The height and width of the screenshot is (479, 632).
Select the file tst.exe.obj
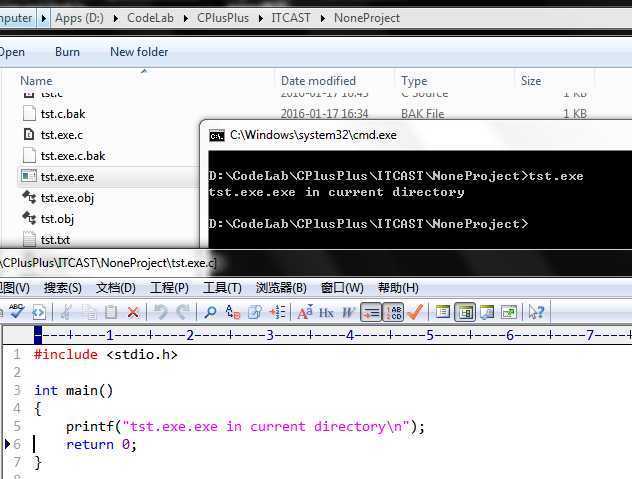tap(67, 198)
